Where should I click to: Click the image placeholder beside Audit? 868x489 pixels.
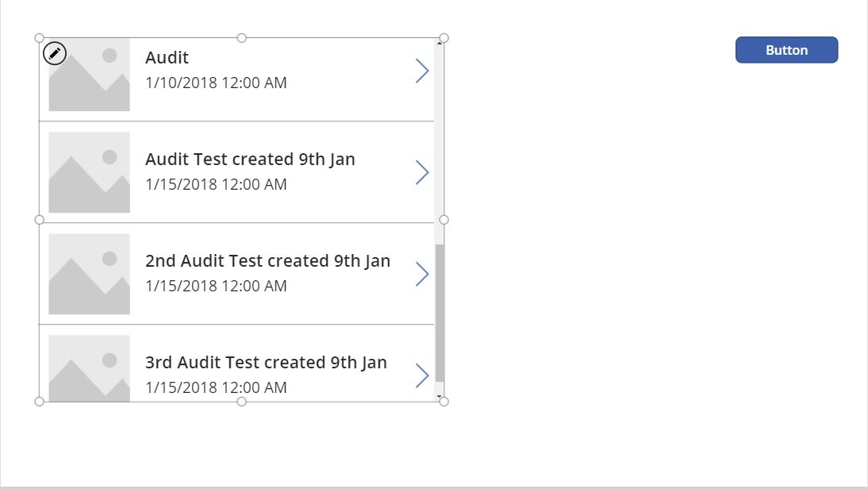(x=90, y=79)
